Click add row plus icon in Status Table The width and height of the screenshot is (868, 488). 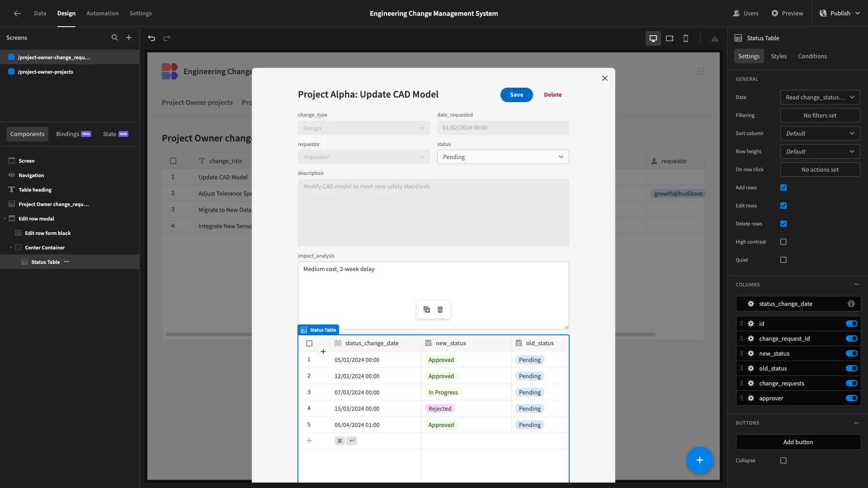click(309, 441)
